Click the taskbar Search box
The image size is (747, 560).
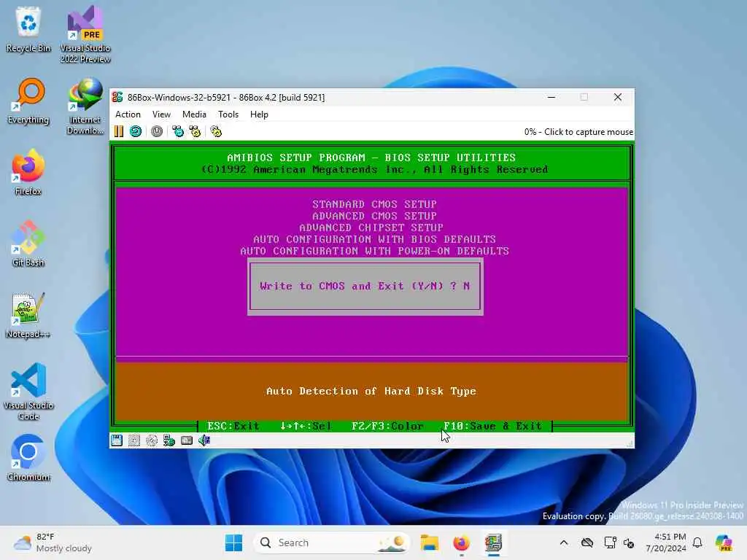pyautogui.click(x=332, y=542)
